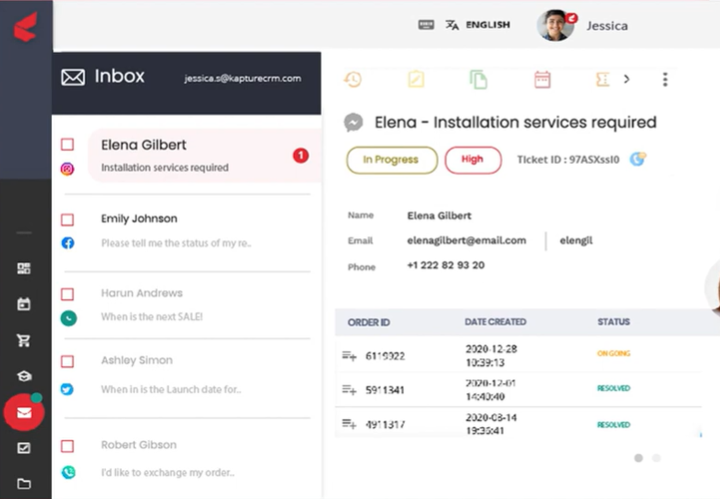720x499 pixels.
Task: Click phone number +1 222 82 93 20
Action: tap(446, 265)
